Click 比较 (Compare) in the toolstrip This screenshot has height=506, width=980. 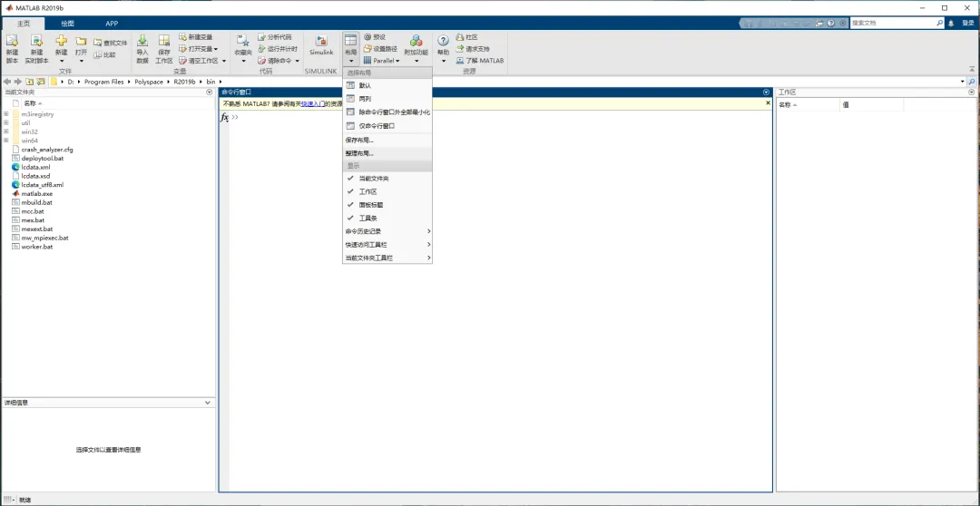tap(104, 55)
